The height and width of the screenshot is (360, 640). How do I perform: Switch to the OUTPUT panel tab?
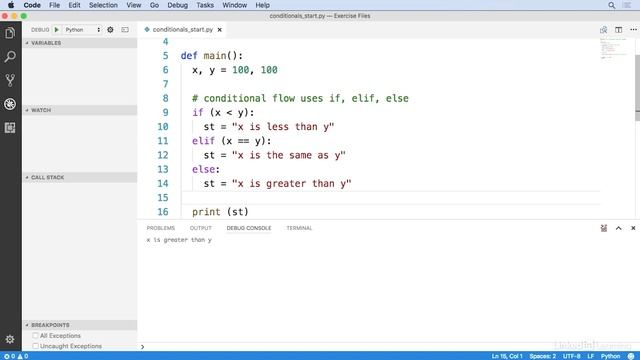[x=201, y=228]
